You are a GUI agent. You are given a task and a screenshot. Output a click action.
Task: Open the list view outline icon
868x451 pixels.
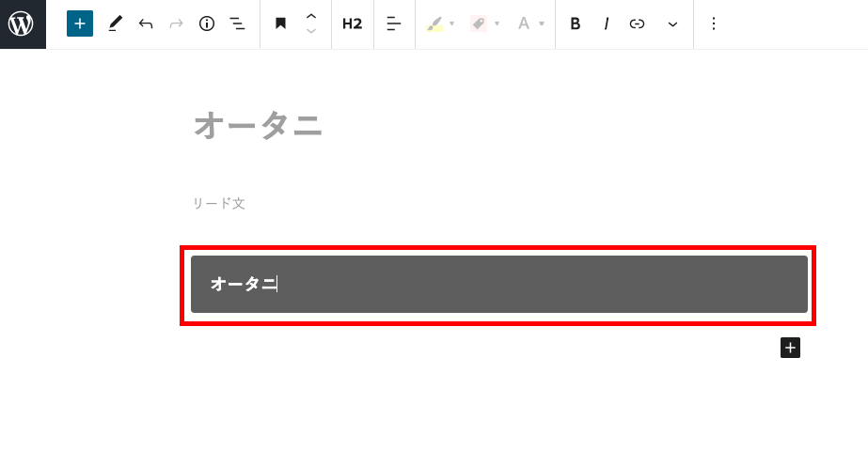238,23
